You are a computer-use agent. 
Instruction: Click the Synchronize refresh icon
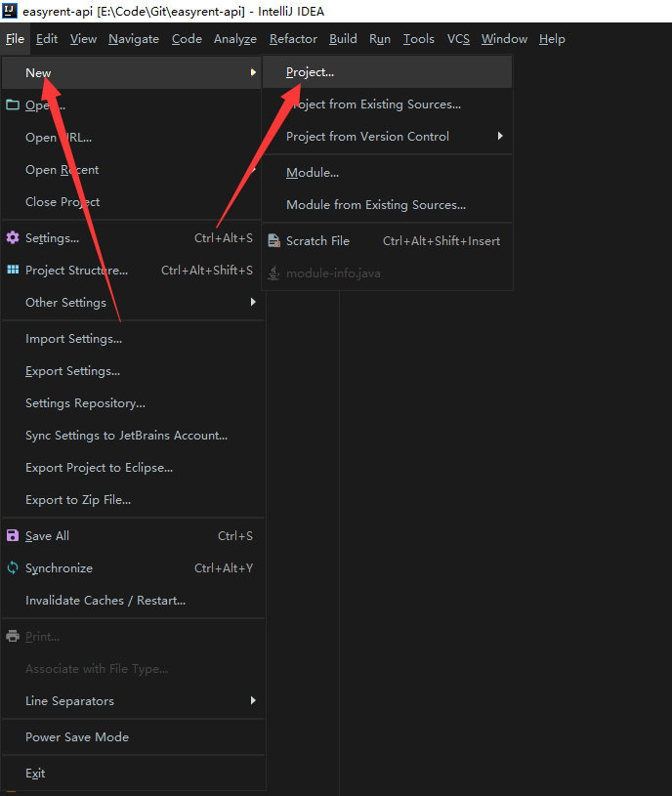tap(13, 567)
